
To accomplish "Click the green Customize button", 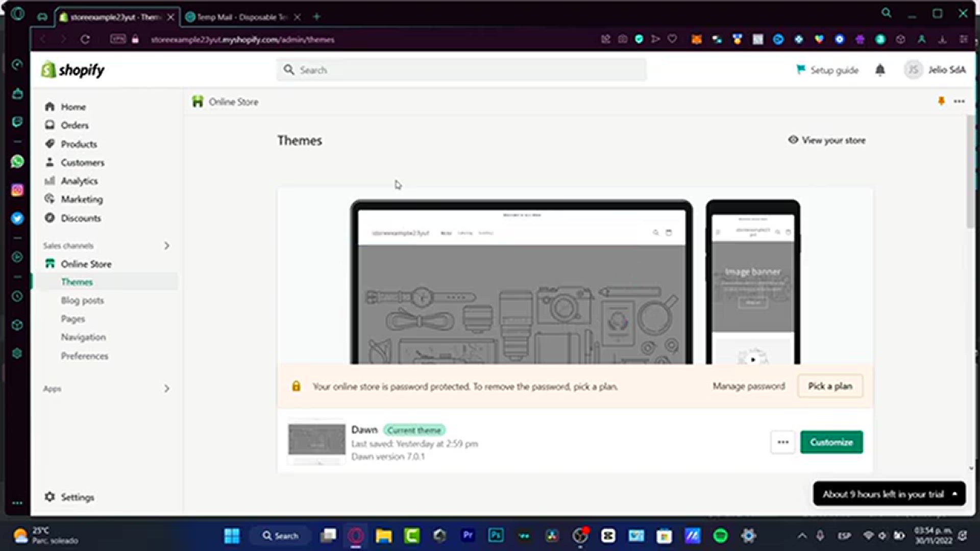I will pos(831,442).
